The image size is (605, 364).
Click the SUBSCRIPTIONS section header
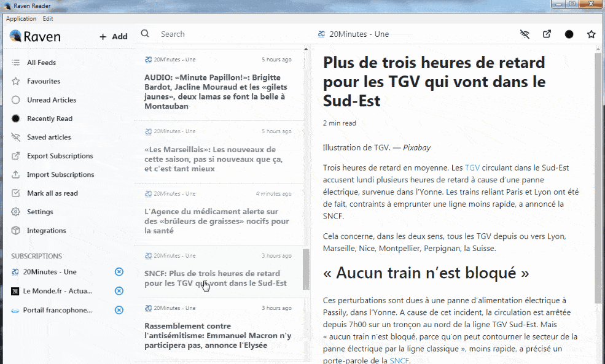pos(36,256)
